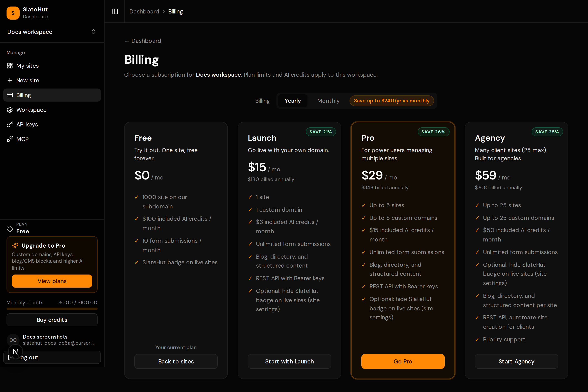Click the SAVE 25% badge on Agency

pos(547,132)
